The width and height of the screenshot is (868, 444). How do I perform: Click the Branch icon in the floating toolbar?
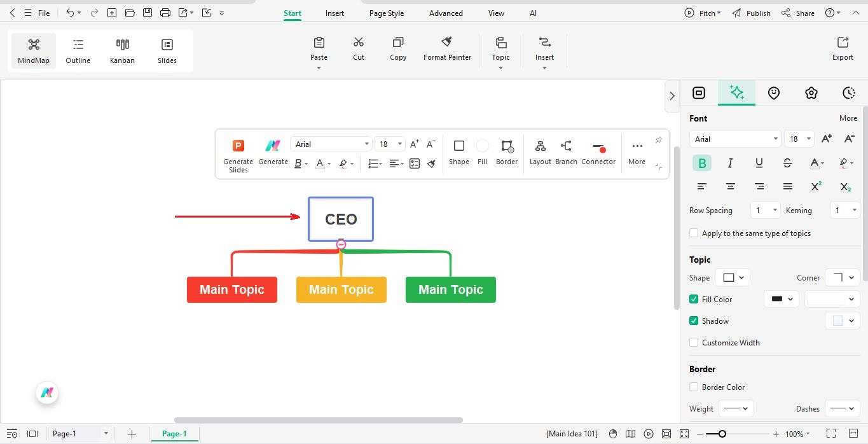[x=565, y=151]
